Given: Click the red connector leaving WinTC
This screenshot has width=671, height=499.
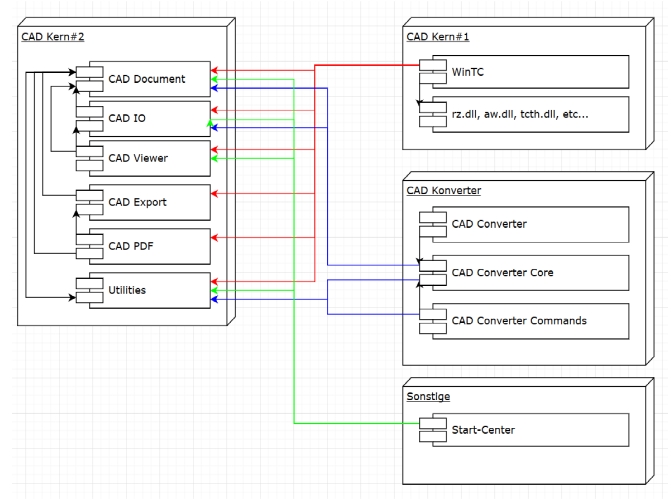Looking at the screenshot, I should 370,64.
